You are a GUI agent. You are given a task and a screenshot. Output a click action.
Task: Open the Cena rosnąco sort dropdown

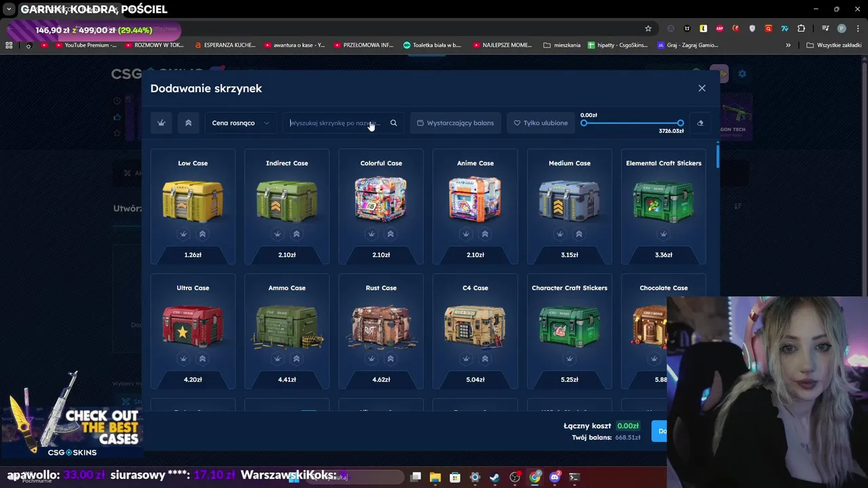coord(241,123)
